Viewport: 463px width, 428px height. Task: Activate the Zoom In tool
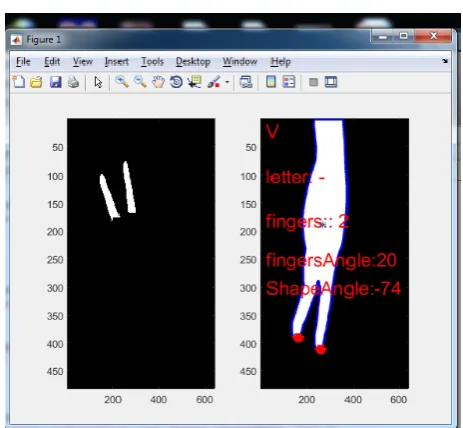tap(122, 82)
